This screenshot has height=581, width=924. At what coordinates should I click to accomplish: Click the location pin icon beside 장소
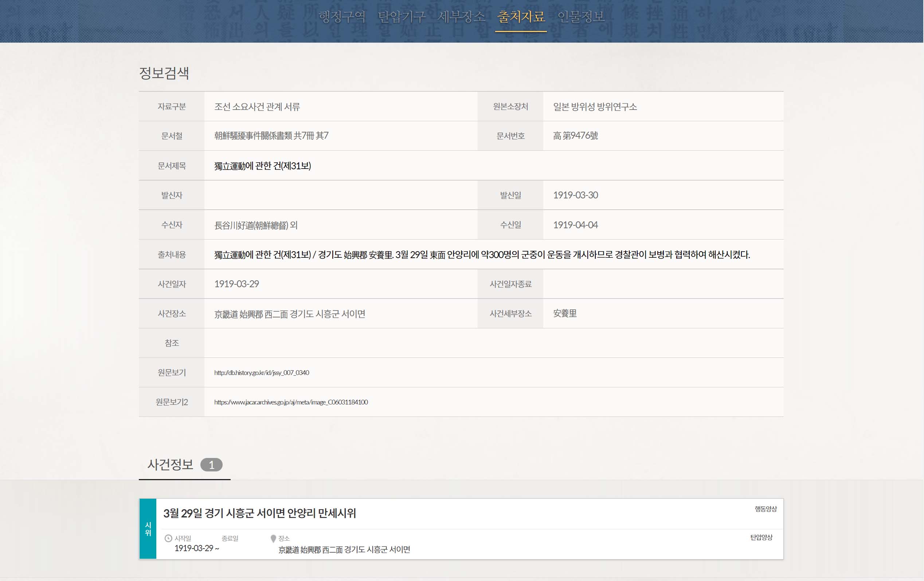point(273,538)
